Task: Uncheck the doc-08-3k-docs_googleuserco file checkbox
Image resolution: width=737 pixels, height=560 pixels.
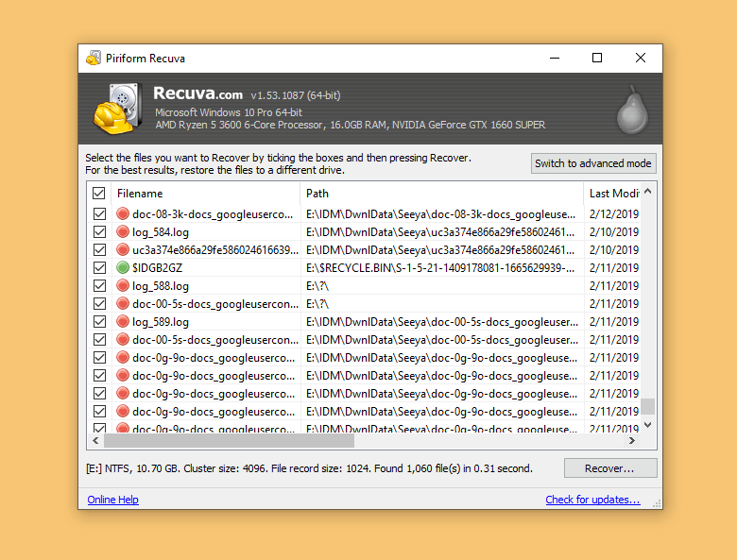Action: click(99, 213)
